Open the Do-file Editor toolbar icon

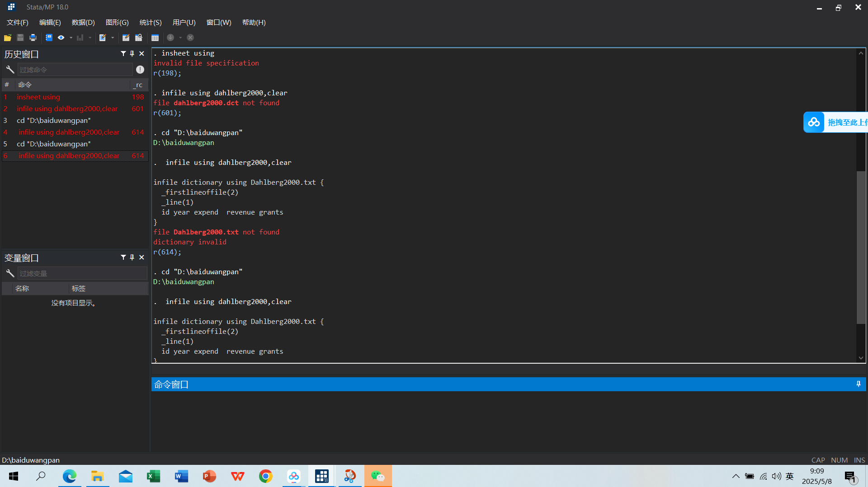(x=103, y=37)
